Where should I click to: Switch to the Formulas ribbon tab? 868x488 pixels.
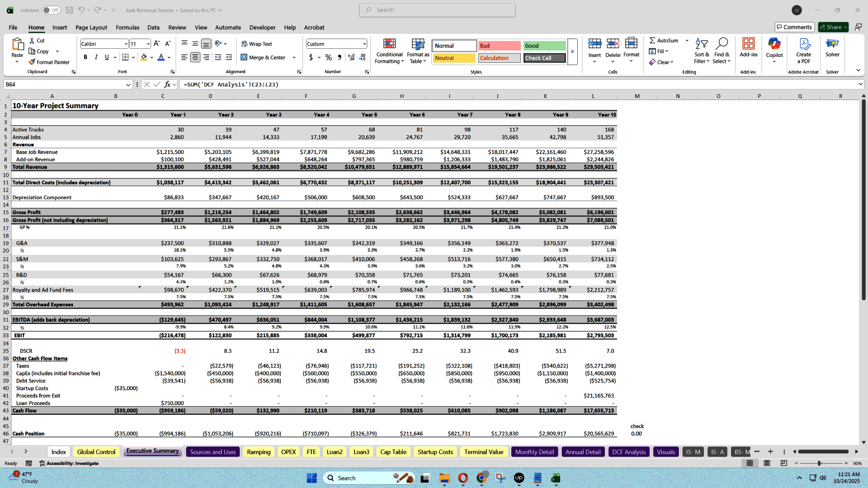coord(127,28)
